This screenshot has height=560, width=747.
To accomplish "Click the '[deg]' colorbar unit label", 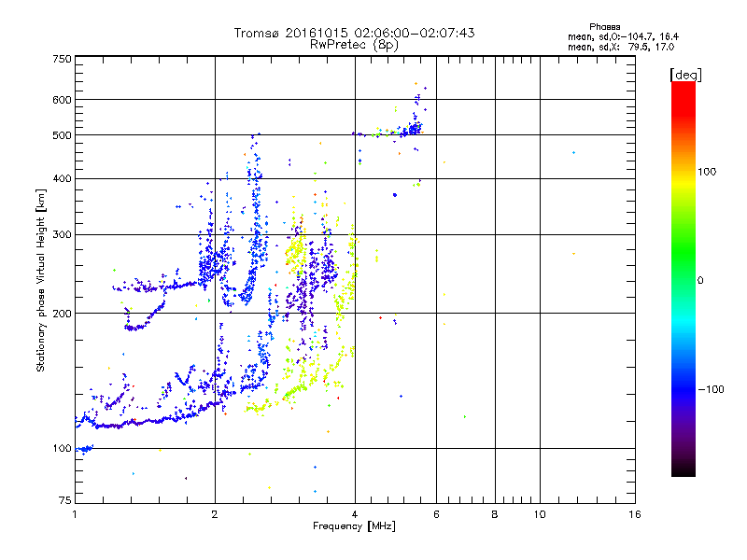I will coord(685,75).
